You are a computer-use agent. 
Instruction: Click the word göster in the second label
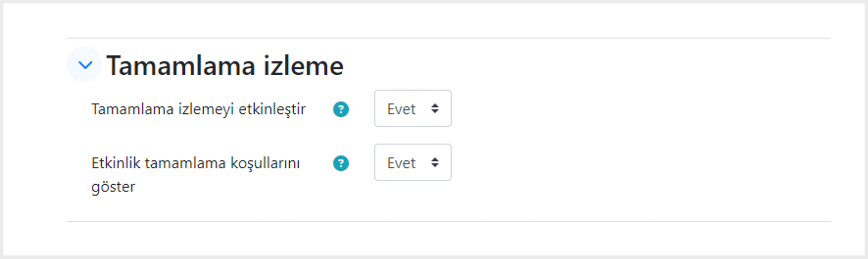[113, 187]
